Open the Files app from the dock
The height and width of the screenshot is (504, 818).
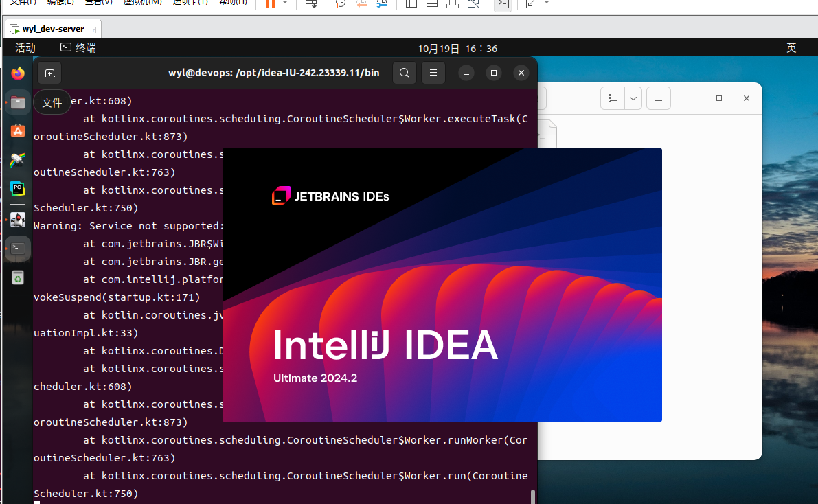click(16, 102)
